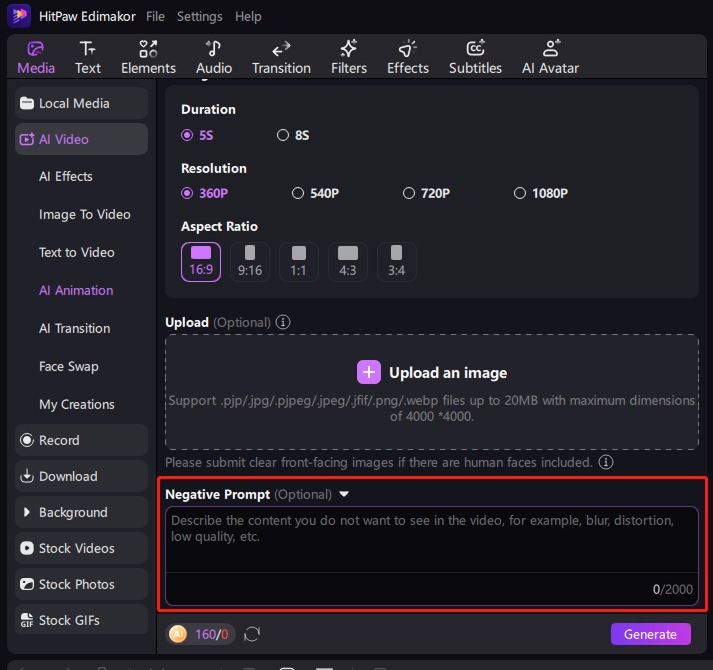Open the Transition panel icon

(x=281, y=49)
